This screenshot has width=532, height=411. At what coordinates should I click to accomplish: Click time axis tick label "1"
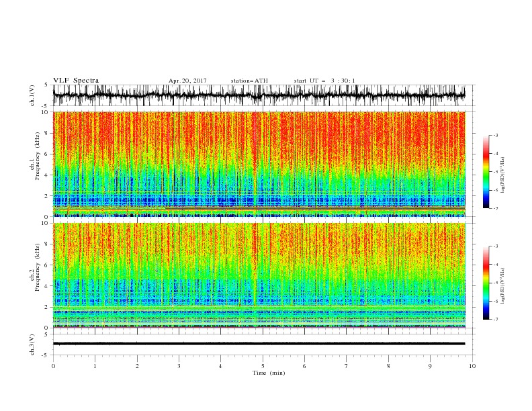click(95, 366)
